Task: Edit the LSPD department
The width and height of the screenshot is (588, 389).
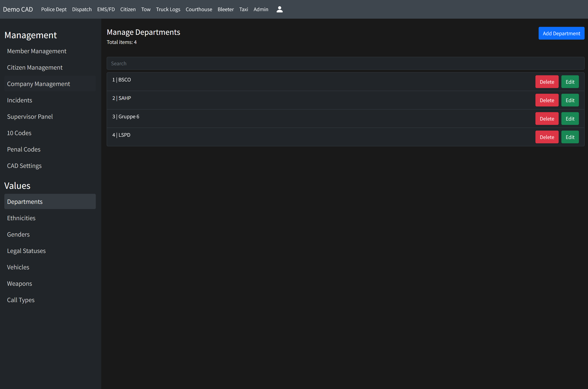Action: click(x=570, y=137)
